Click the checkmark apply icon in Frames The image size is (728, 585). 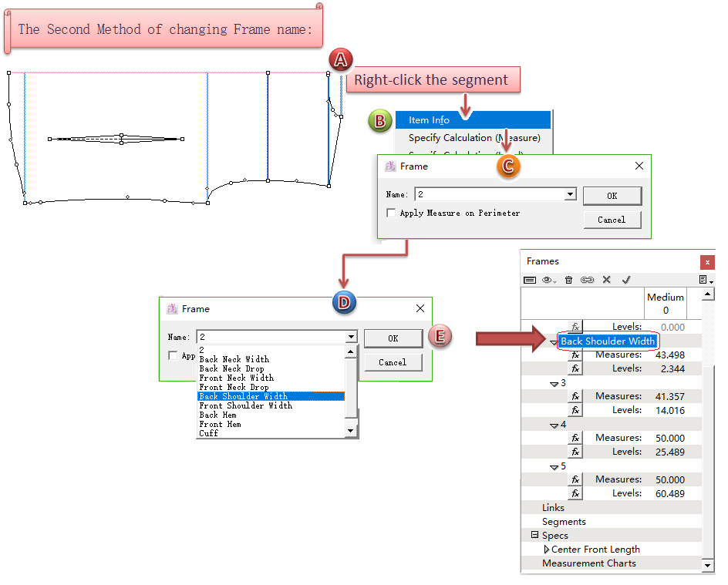(626, 280)
